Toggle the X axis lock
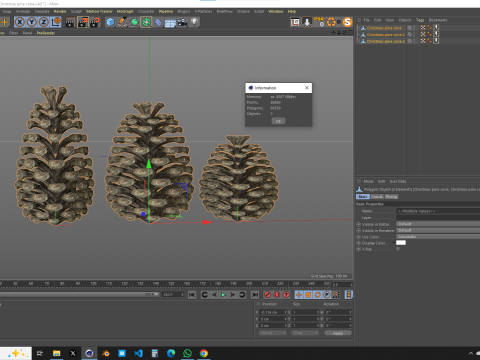The width and height of the screenshot is (480, 360). click(x=20, y=22)
